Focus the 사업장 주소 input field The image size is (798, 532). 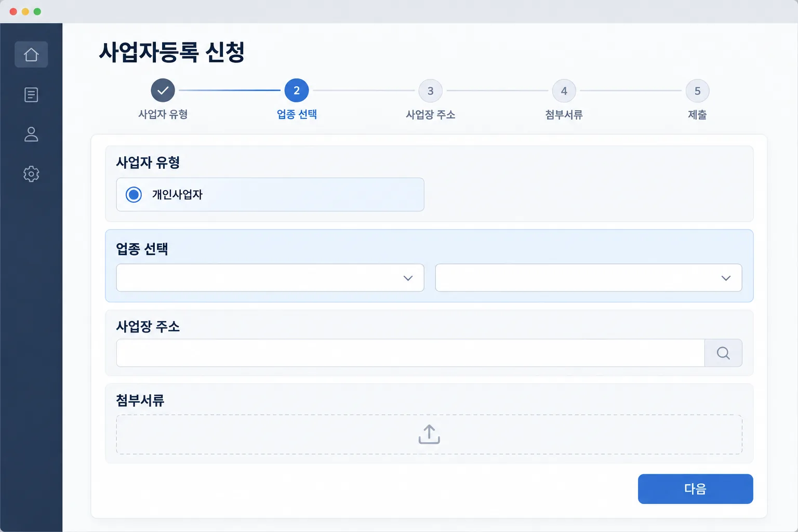pyautogui.click(x=410, y=353)
